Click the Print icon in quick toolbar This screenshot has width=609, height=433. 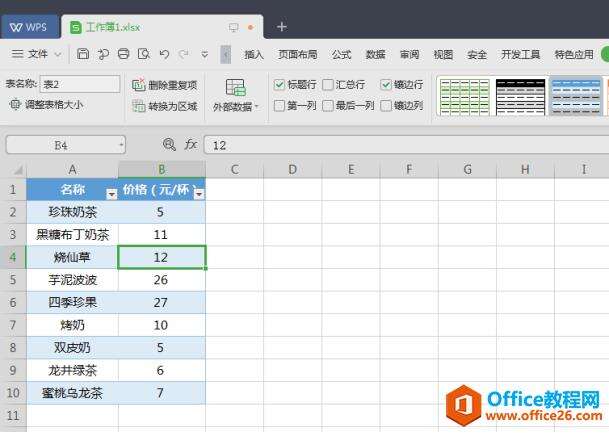pos(124,54)
